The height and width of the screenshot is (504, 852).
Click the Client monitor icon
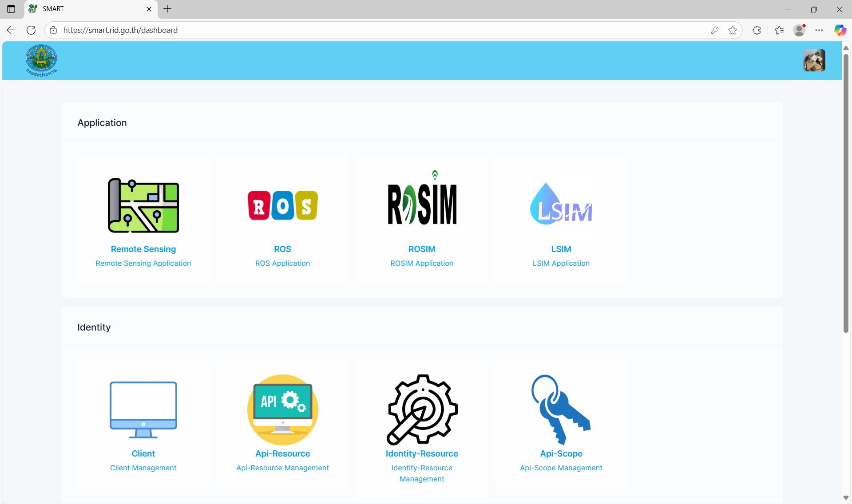tap(143, 409)
